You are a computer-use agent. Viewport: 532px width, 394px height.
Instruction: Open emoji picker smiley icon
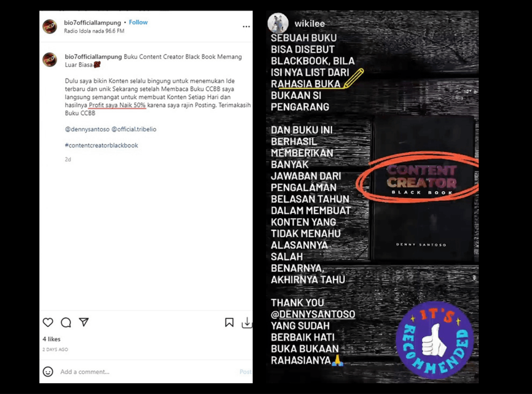point(48,372)
